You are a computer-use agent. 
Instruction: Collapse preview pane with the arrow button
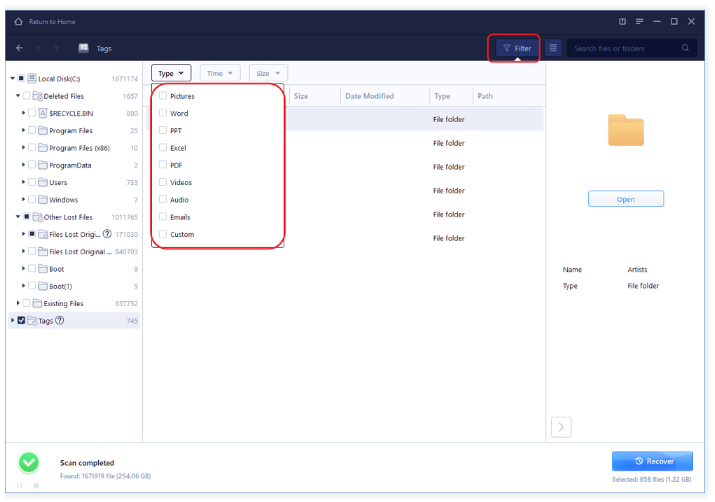point(562,427)
